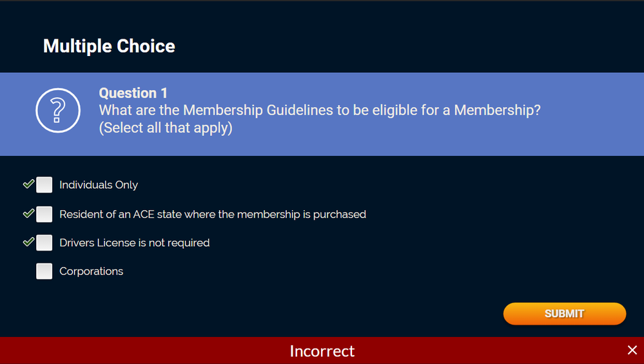This screenshot has width=644, height=364.
Task: Click the Resident of an ACE state answer text
Action: [x=212, y=214]
